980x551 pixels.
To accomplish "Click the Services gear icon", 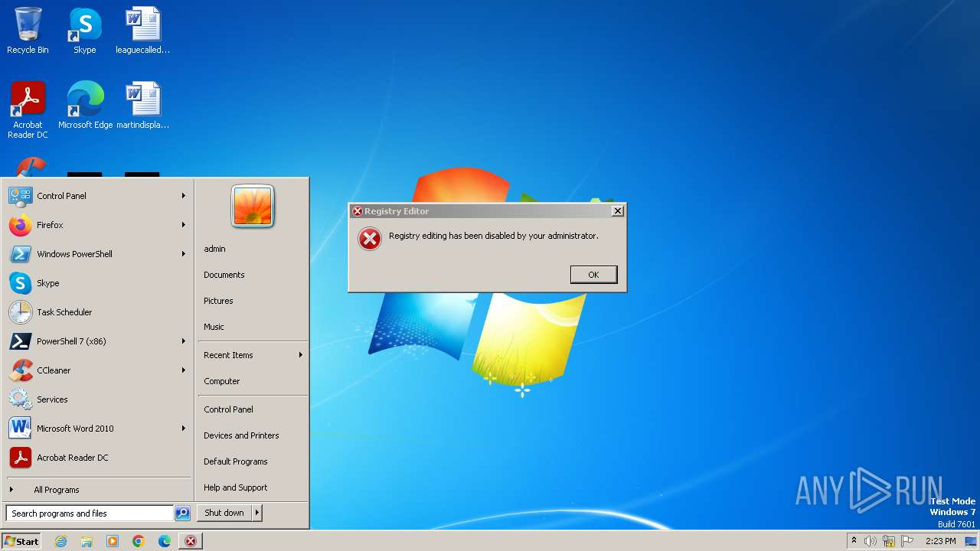I will 20,399.
